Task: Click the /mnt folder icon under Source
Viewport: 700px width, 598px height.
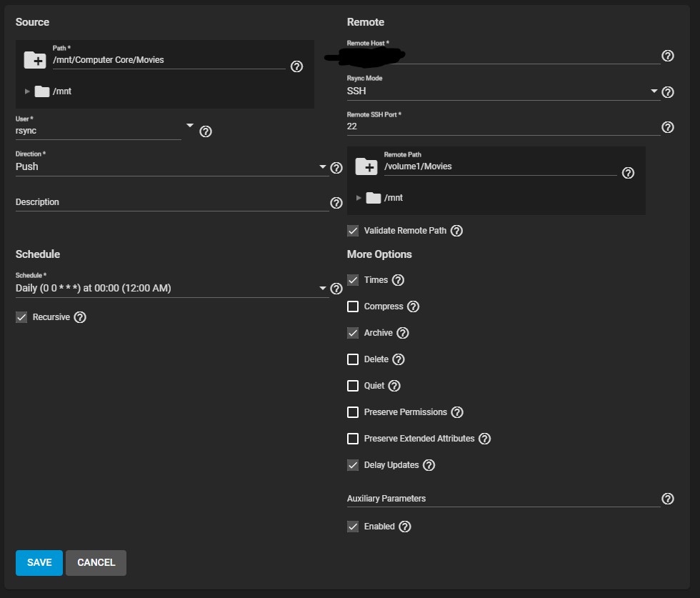Action: 42,91
